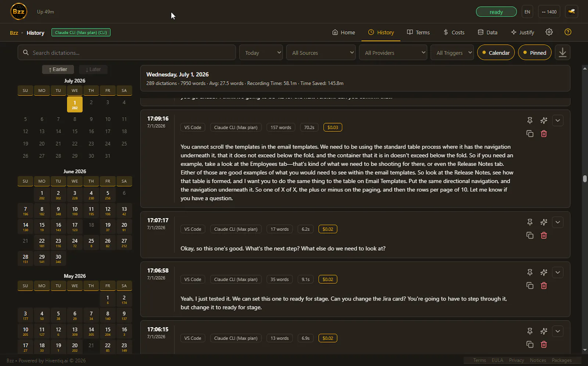The height and width of the screenshot is (366, 588).
Task: Click the 157 words badge
Action: click(281, 127)
